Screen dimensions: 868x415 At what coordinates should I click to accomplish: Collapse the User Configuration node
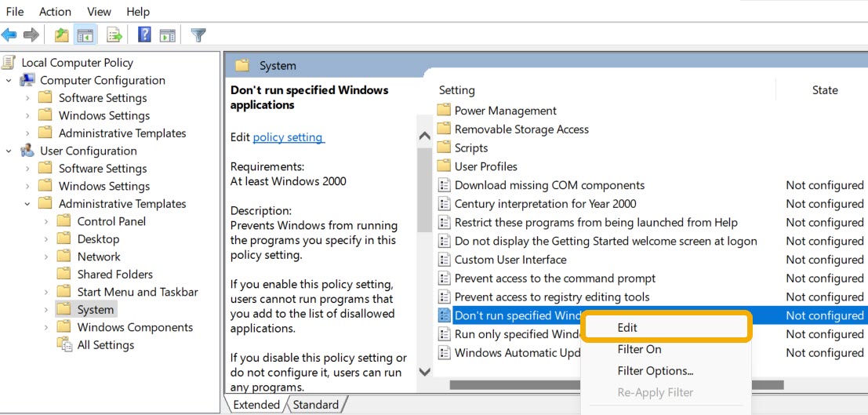pos(9,151)
